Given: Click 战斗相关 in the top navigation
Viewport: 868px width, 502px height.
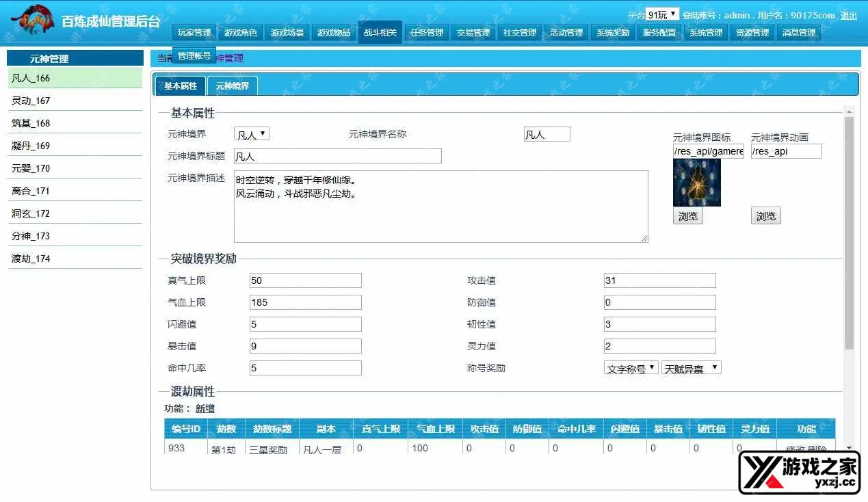Looking at the screenshot, I should (x=380, y=31).
